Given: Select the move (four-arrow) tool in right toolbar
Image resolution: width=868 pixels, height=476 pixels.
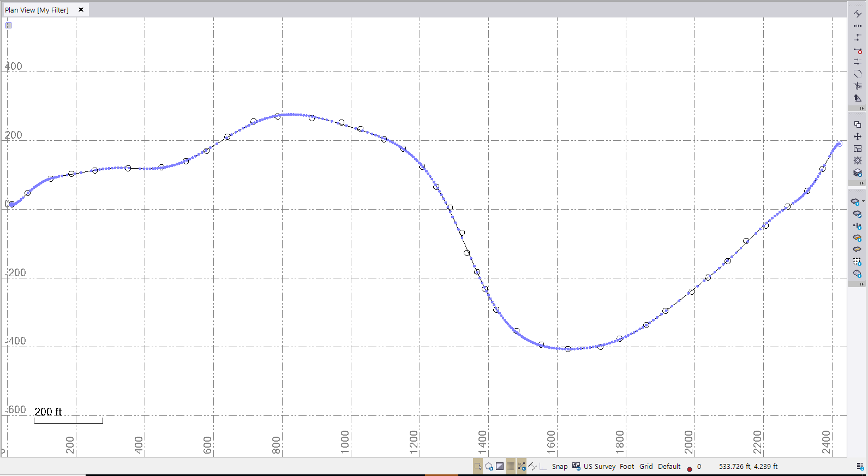Looking at the screenshot, I should [x=858, y=136].
